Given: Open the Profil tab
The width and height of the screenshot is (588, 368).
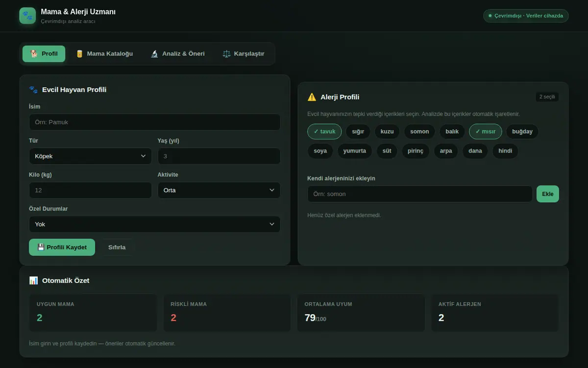Looking at the screenshot, I should coord(44,54).
